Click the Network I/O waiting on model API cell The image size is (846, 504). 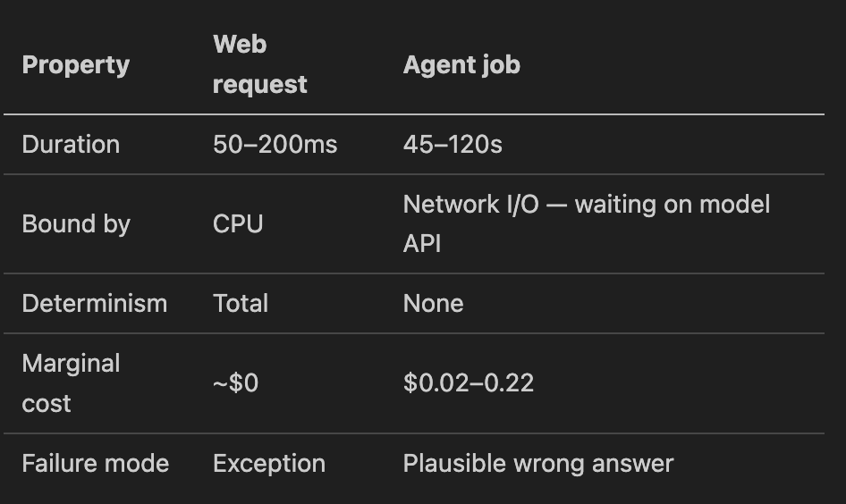coord(586,223)
